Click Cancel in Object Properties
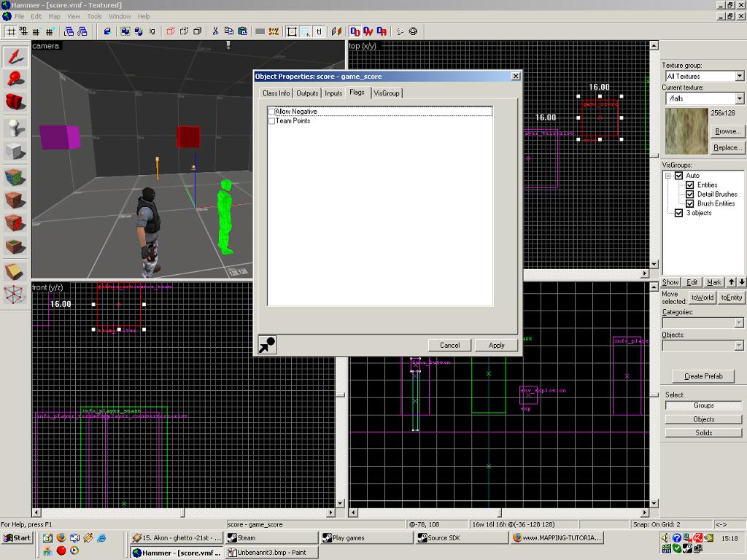 pos(449,345)
